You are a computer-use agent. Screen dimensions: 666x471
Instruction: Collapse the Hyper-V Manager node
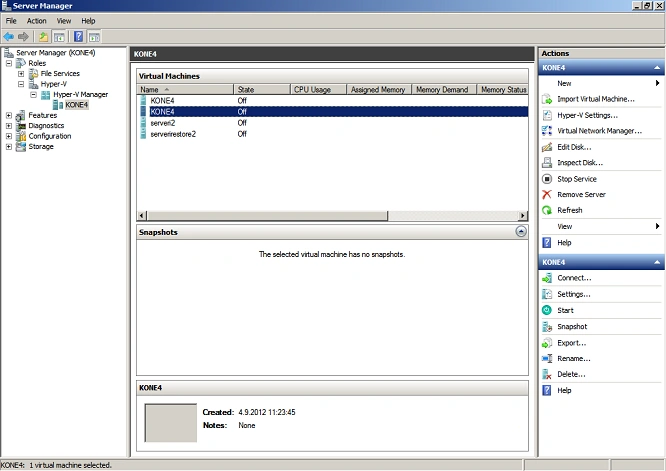[33, 94]
